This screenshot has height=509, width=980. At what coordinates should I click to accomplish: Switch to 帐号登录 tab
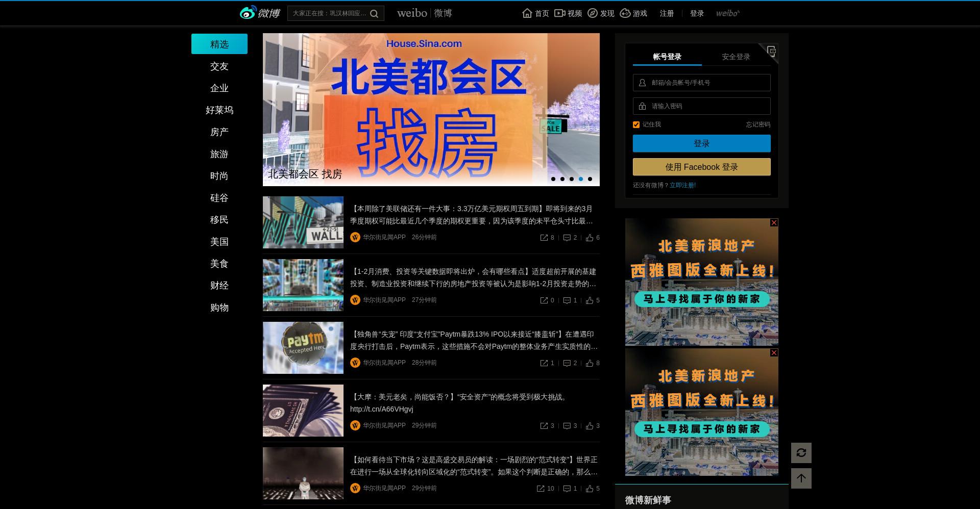point(667,57)
